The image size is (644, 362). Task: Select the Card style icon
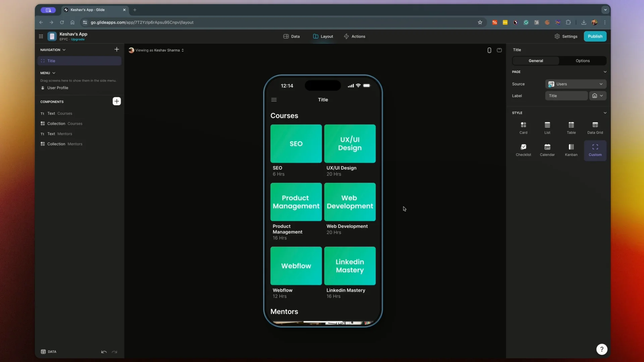click(x=524, y=128)
